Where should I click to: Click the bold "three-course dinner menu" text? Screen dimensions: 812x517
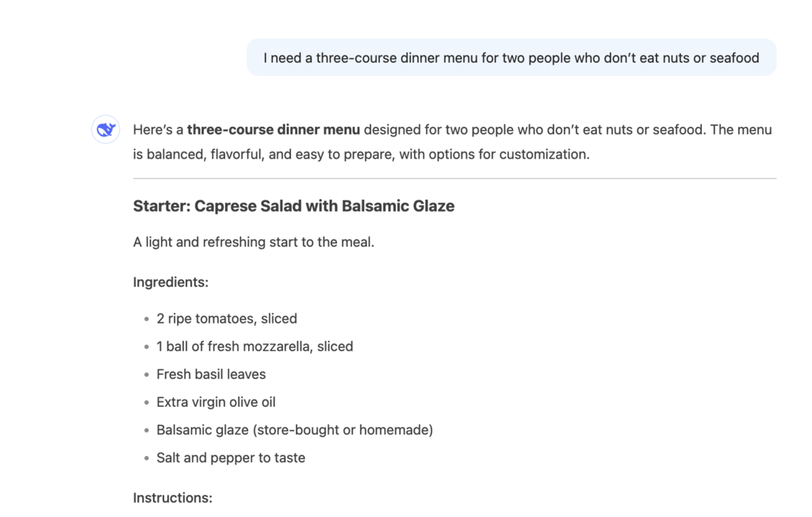click(x=274, y=129)
